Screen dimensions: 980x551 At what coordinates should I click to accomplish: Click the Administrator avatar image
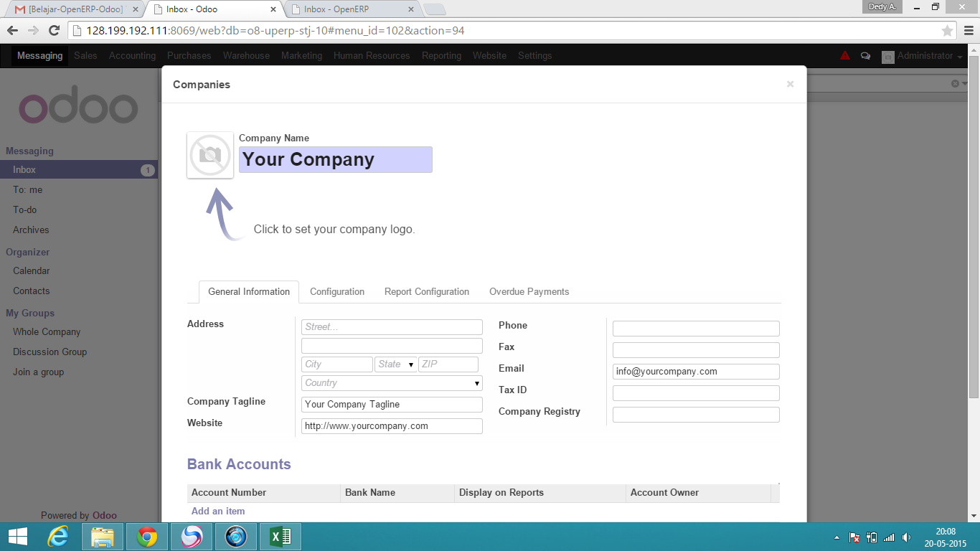pos(887,55)
